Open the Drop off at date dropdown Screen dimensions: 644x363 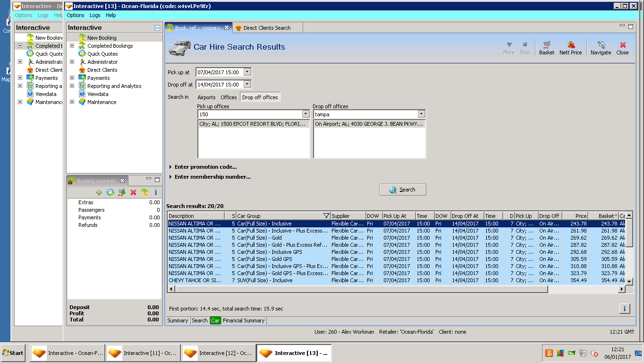[x=247, y=85]
